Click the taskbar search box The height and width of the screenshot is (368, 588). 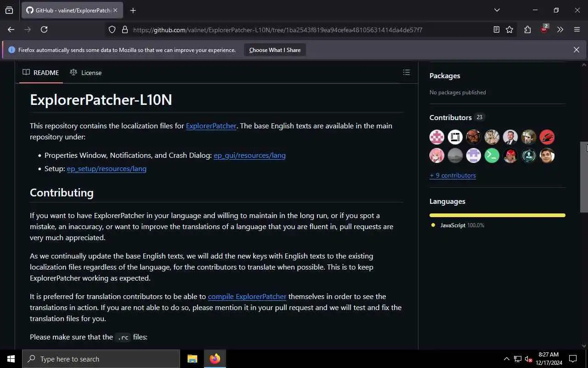[x=101, y=359]
